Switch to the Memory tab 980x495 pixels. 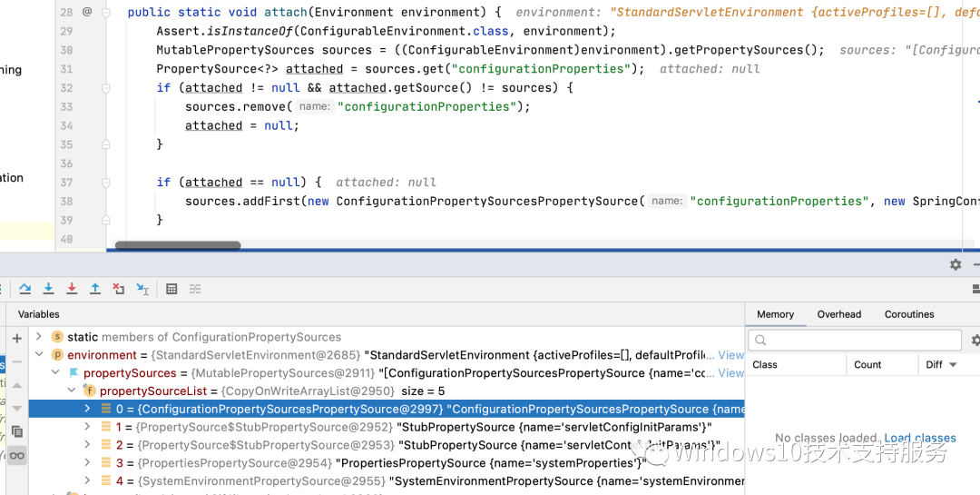point(775,314)
